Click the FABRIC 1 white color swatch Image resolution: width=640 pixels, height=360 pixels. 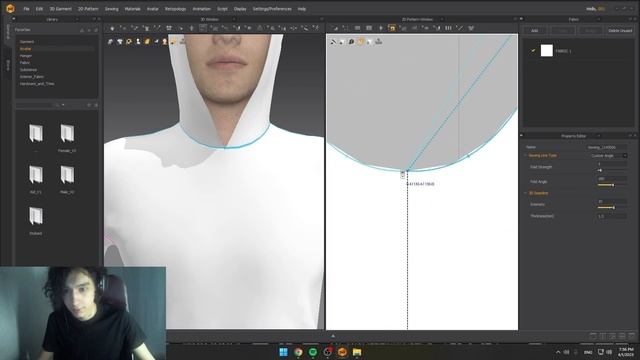(x=547, y=51)
